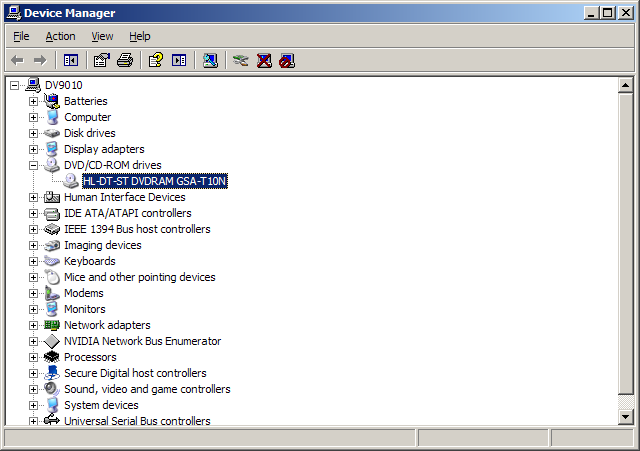Expand the Display adapters node
640x451 pixels.
tap(33, 149)
